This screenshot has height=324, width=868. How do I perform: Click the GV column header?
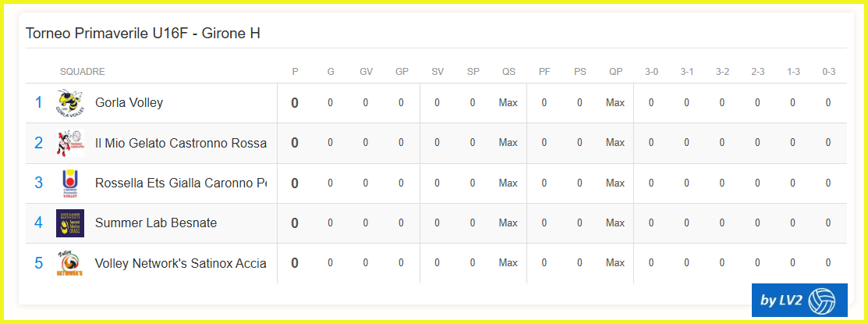pyautogui.click(x=366, y=72)
